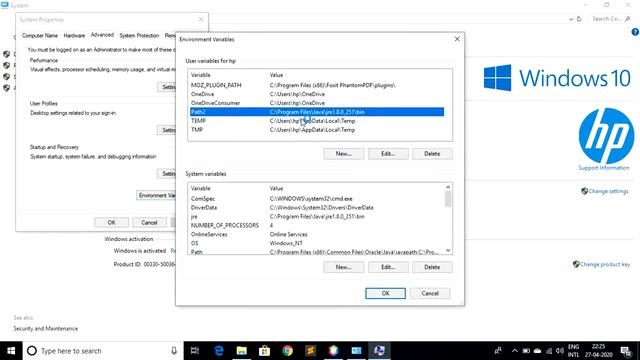The height and width of the screenshot is (360, 640).
Task: Switch to the Computer Name tab
Action: tap(40, 36)
